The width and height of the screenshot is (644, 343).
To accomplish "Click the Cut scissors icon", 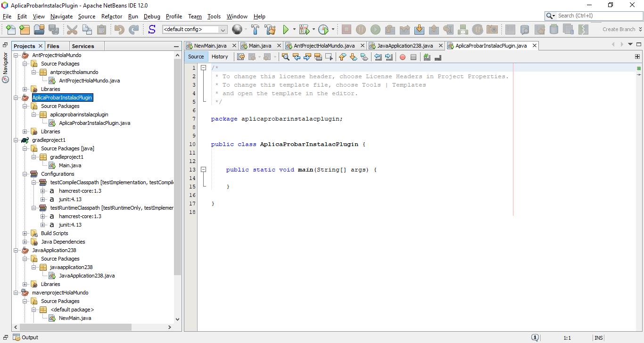I will [72, 29].
